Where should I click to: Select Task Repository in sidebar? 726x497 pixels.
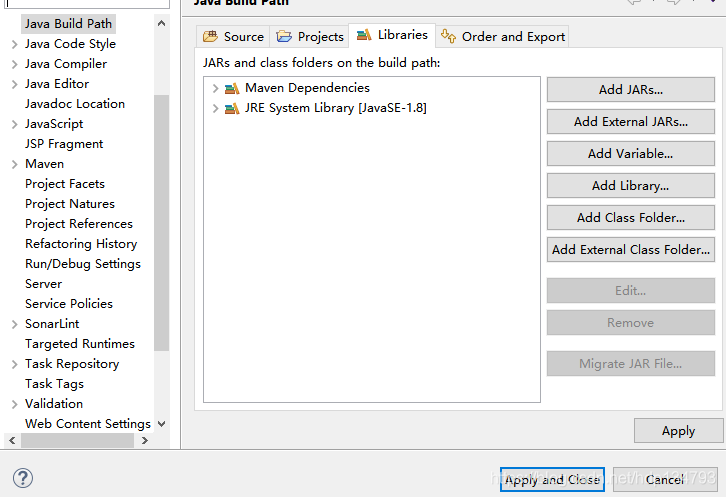coord(72,364)
